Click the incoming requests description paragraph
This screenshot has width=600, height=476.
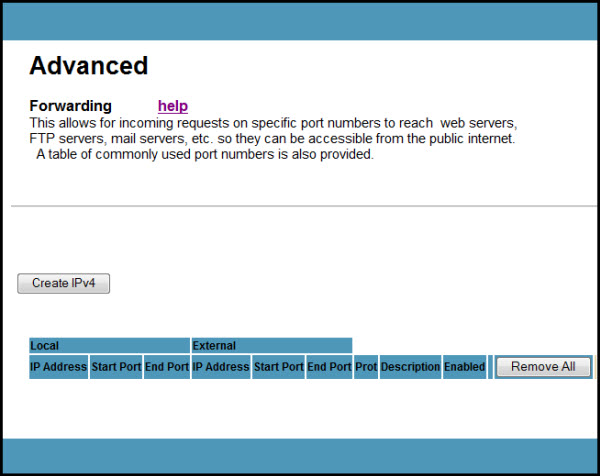pyautogui.click(x=273, y=131)
